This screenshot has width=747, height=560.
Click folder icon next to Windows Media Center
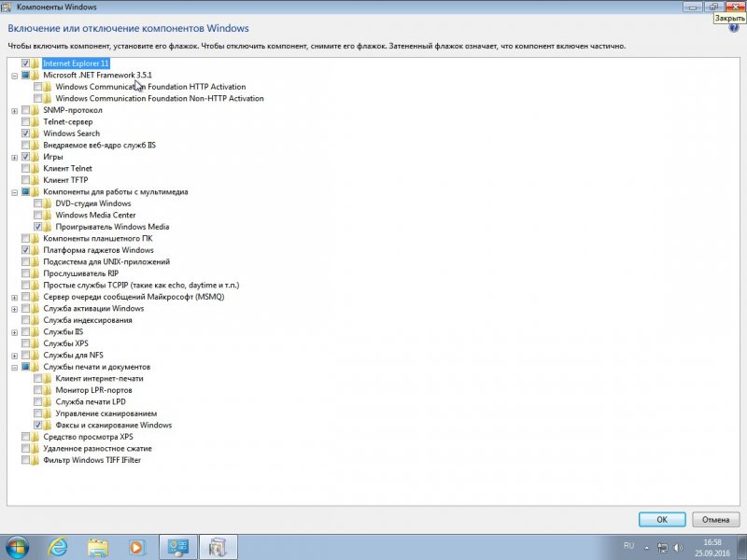click(x=48, y=216)
